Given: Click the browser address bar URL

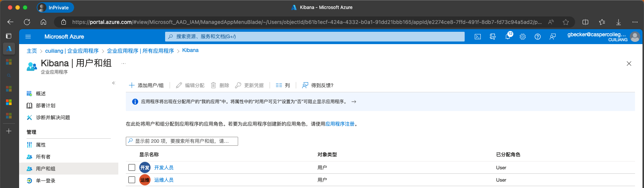Looking at the screenshot, I should click(x=306, y=22).
